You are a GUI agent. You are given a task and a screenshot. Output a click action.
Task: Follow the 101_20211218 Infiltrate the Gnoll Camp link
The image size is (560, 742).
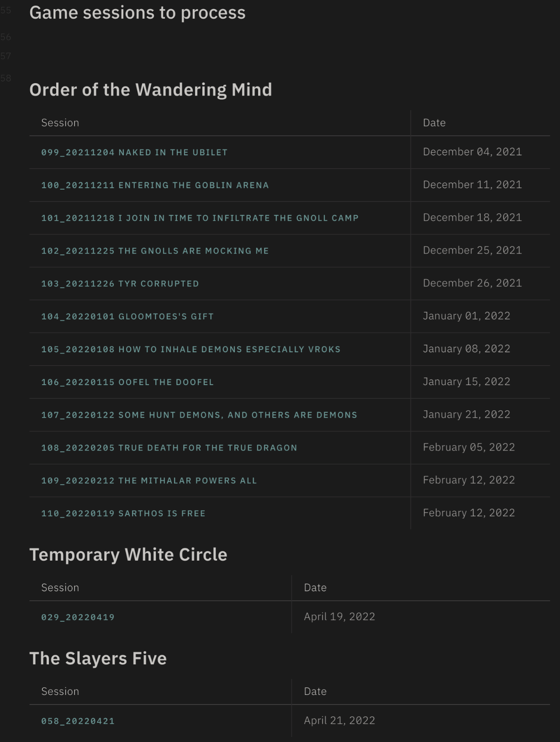pyautogui.click(x=200, y=218)
